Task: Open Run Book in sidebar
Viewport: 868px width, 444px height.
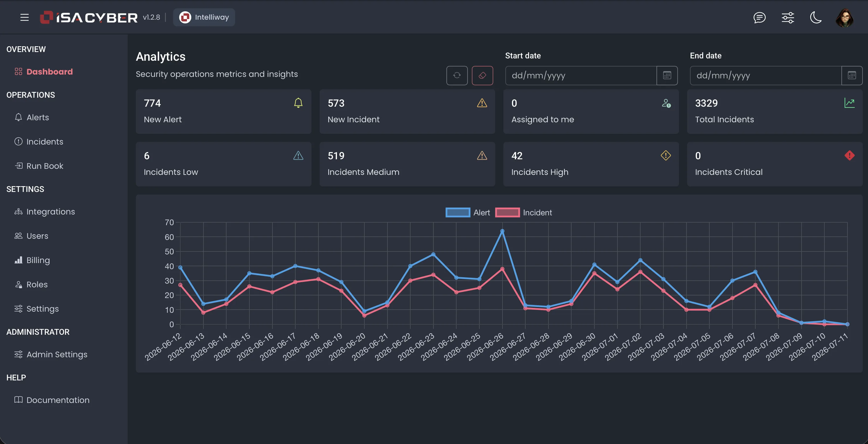Action: coord(39,166)
